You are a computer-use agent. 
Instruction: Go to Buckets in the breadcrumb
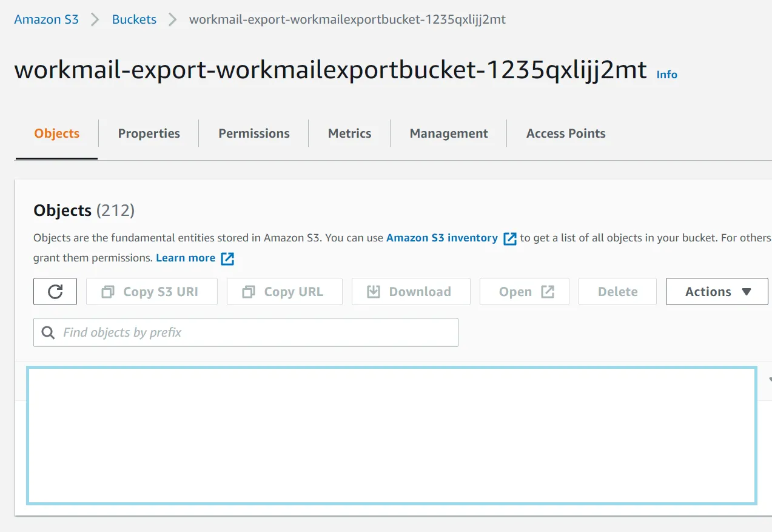134,19
